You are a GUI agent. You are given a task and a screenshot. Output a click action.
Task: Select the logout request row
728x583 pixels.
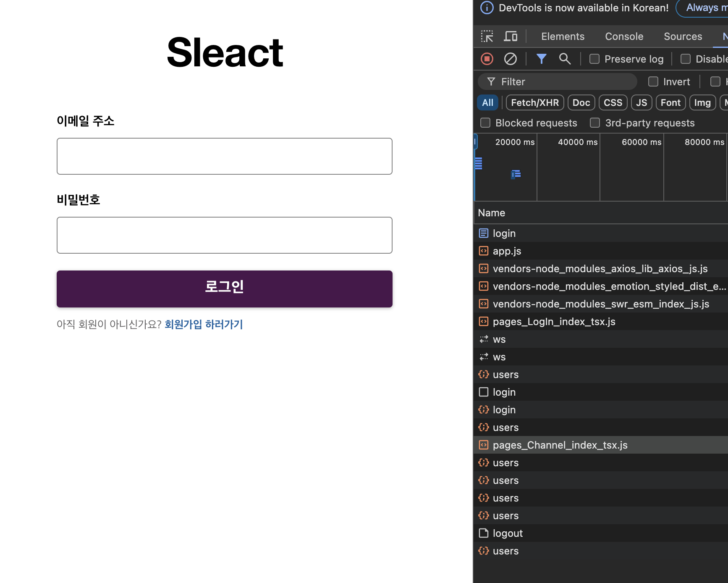coord(601,533)
